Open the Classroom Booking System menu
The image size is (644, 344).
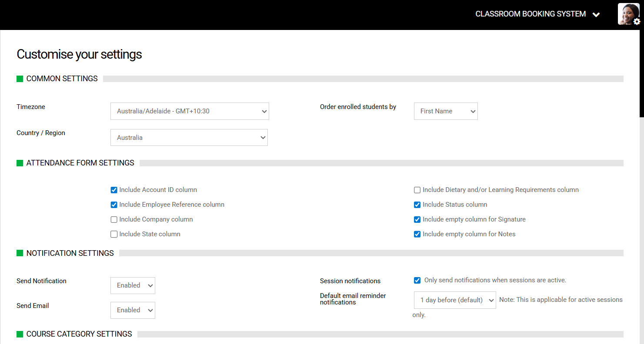coord(530,14)
